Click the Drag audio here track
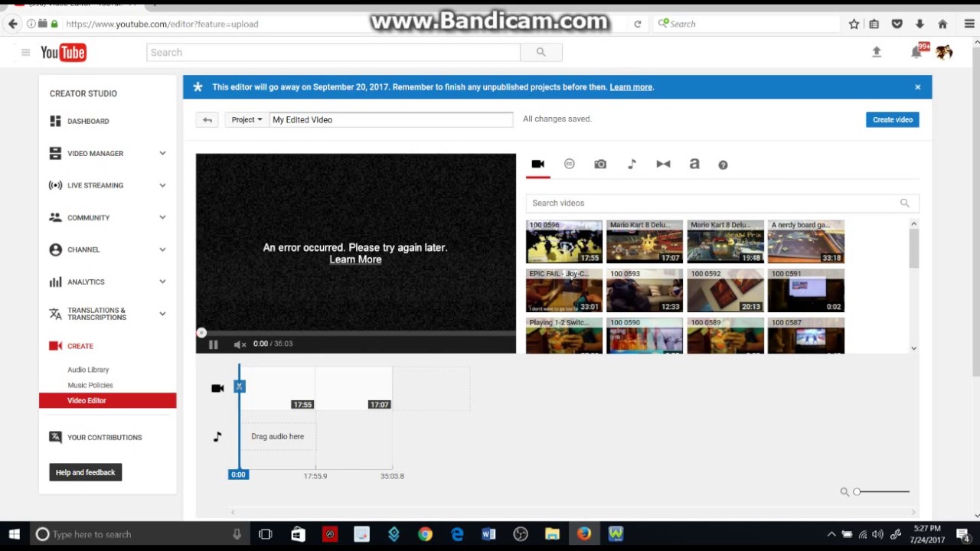 [x=277, y=436]
